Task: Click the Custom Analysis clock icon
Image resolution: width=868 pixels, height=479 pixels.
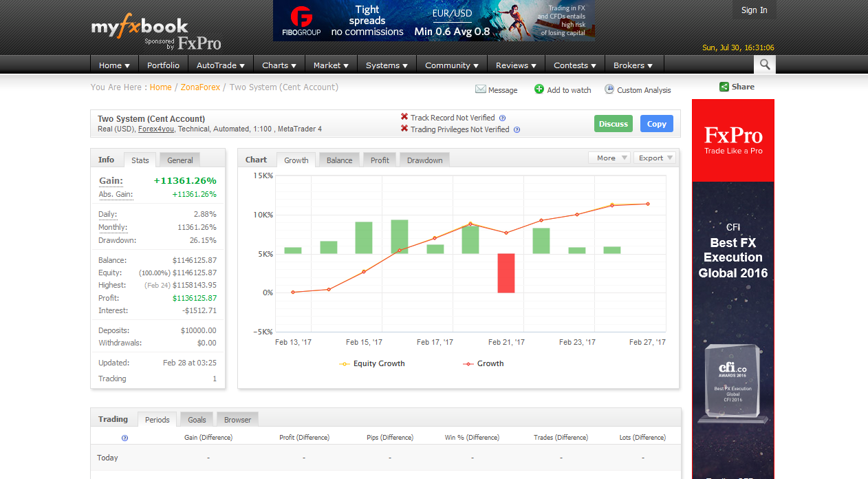Action: [609, 89]
